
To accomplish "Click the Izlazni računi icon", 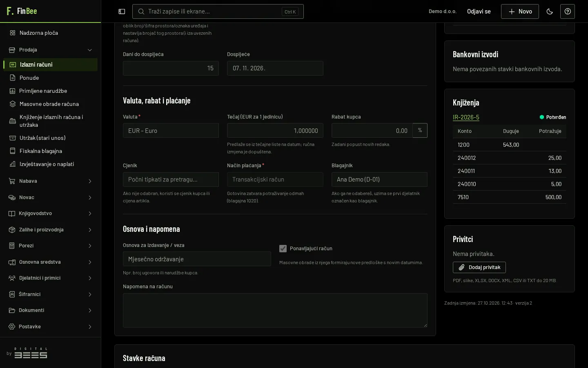I will click(x=13, y=65).
